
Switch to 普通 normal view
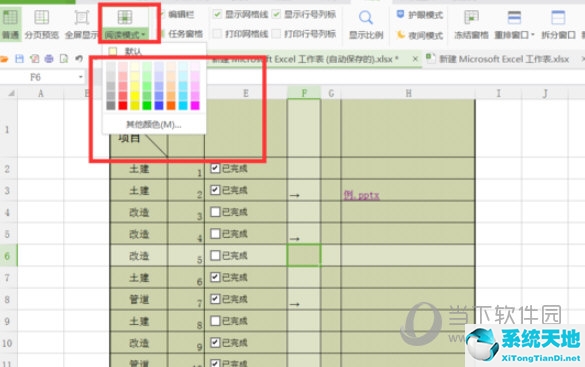click(10, 24)
